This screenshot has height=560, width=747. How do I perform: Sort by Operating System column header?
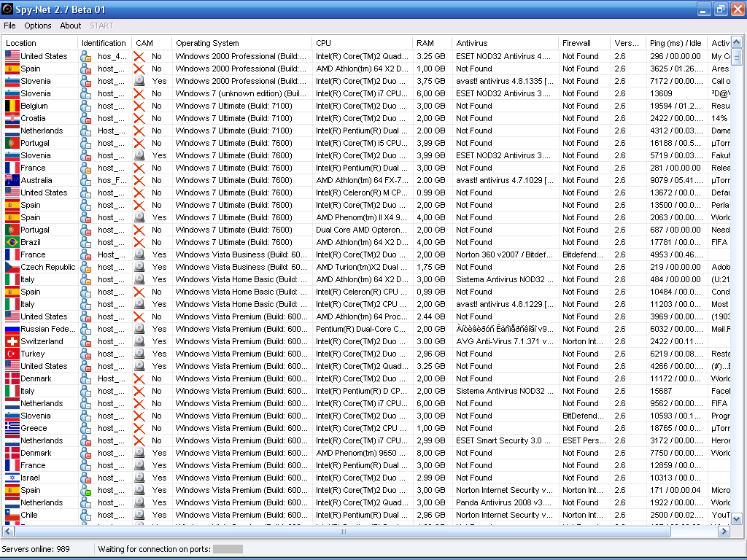242,43
